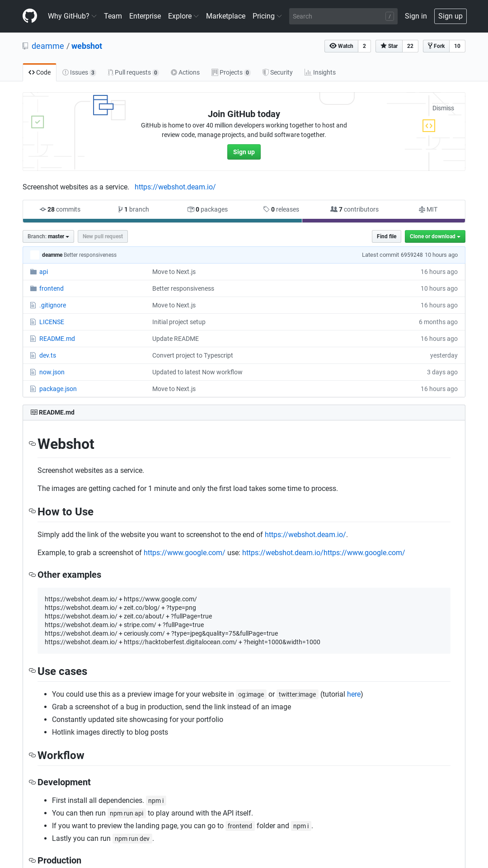Click the LICENSE file icon
This screenshot has height=868, width=488.
[x=33, y=322]
